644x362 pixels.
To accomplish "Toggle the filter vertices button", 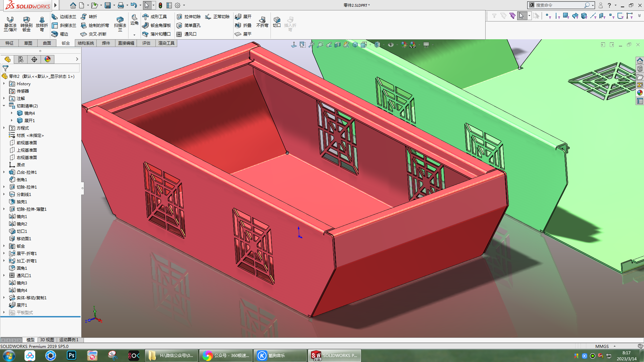I will (x=548, y=16).
